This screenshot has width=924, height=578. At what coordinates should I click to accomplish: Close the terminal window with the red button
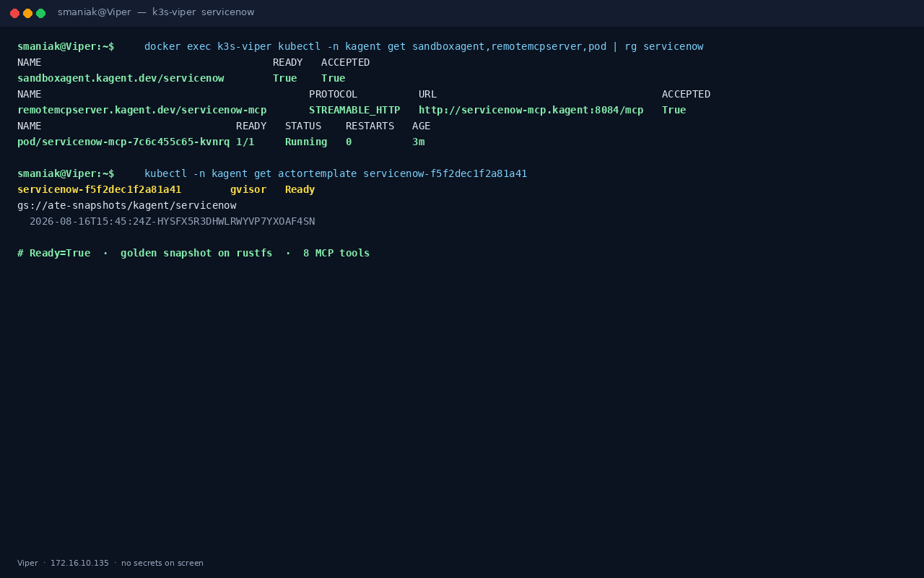pos(14,13)
